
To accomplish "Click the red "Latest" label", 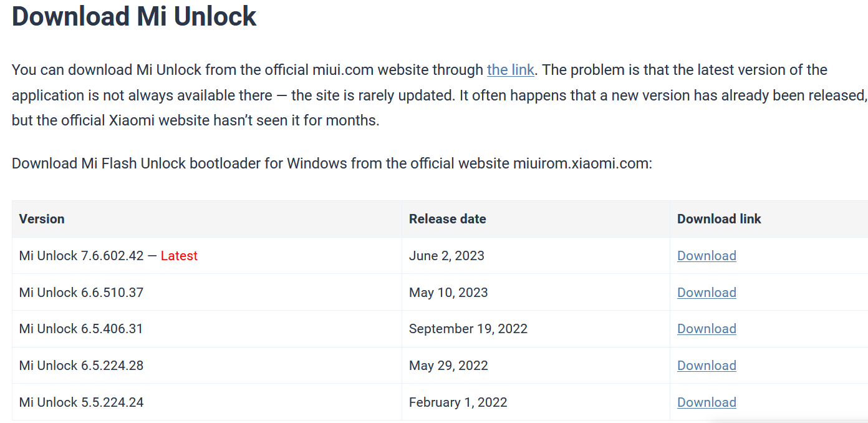I will click(x=179, y=256).
